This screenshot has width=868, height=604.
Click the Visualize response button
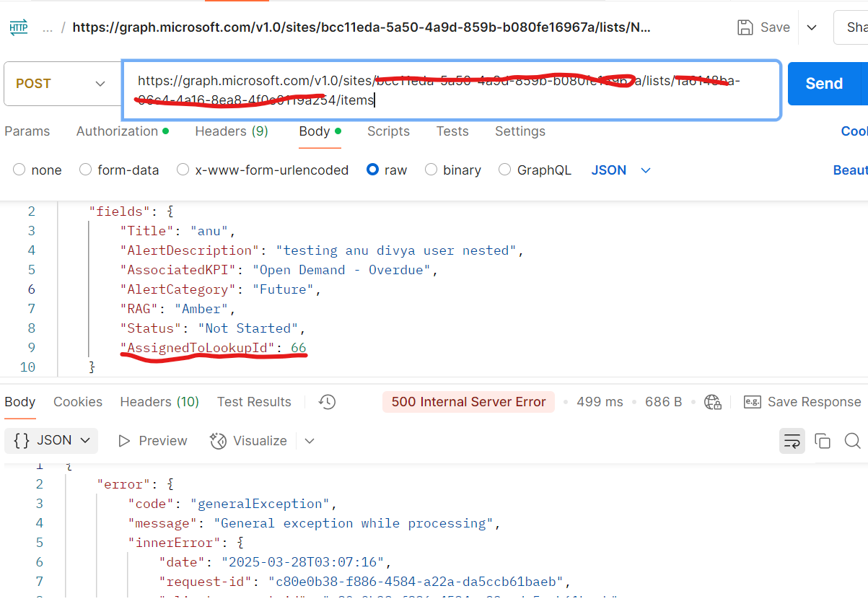(x=249, y=441)
